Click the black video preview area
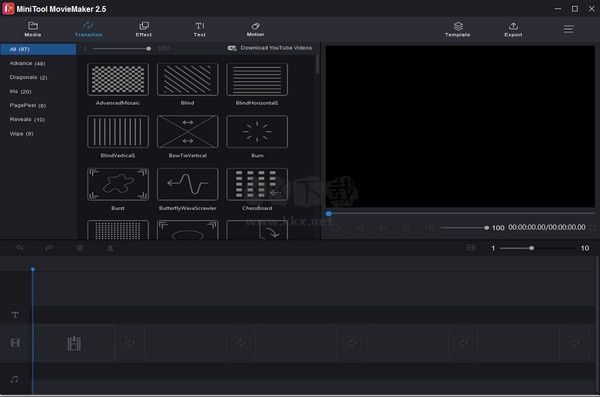The width and height of the screenshot is (600, 397). (460, 127)
